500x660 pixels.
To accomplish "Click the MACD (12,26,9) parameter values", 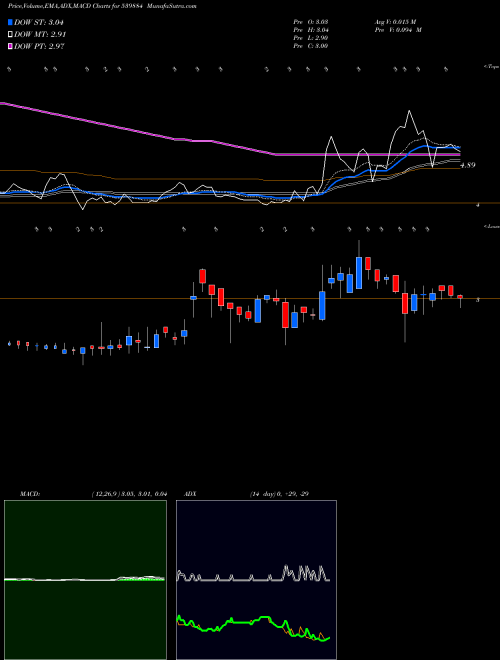I will coord(129,494).
